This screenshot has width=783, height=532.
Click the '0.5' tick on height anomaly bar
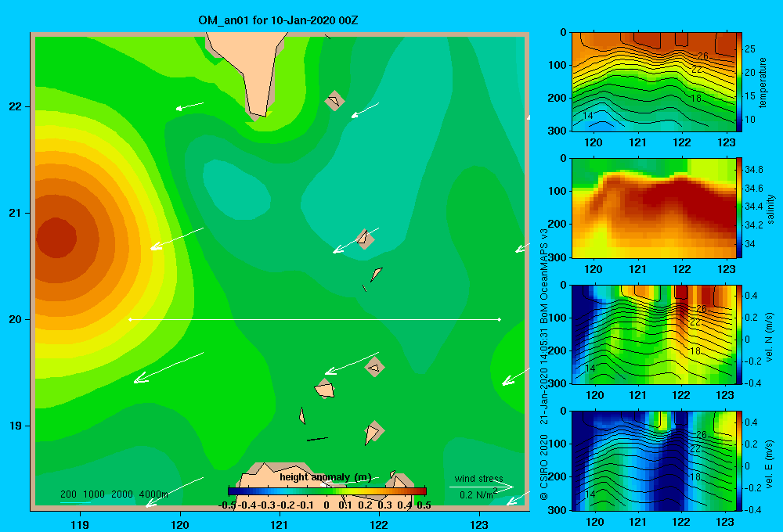click(424, 505)
